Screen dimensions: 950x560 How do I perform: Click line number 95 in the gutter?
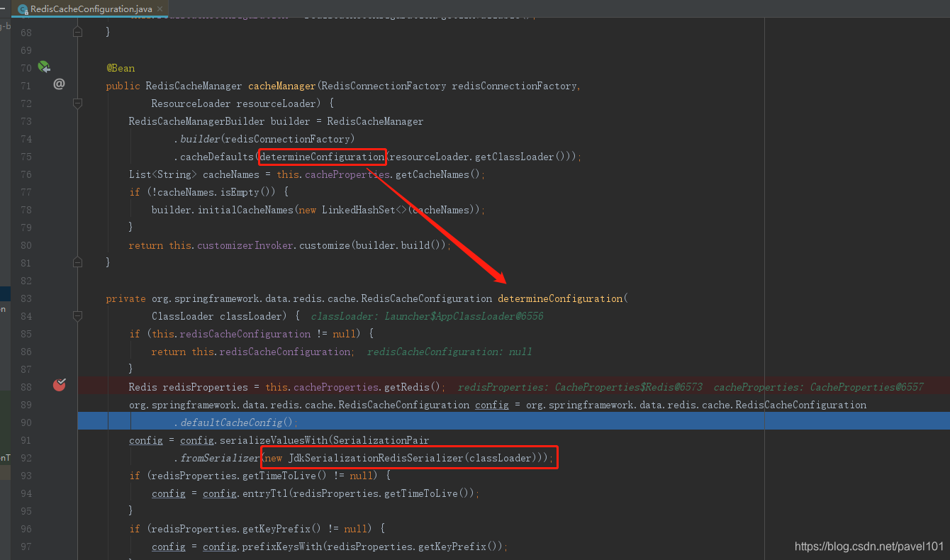(26, 511)
